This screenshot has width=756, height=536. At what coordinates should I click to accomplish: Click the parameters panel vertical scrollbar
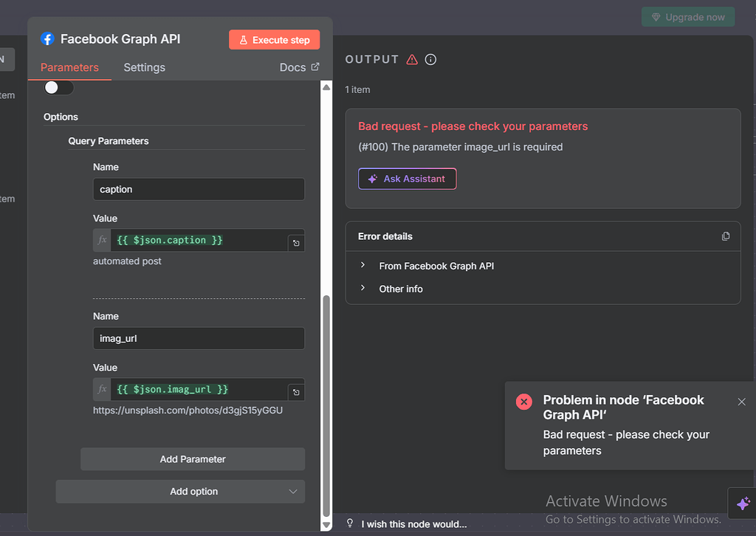326,406
